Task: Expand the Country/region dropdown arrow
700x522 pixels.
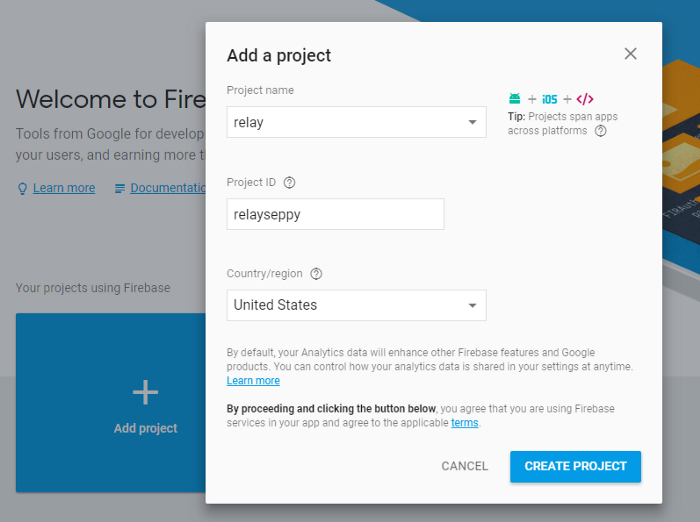Action: point(473,306)
